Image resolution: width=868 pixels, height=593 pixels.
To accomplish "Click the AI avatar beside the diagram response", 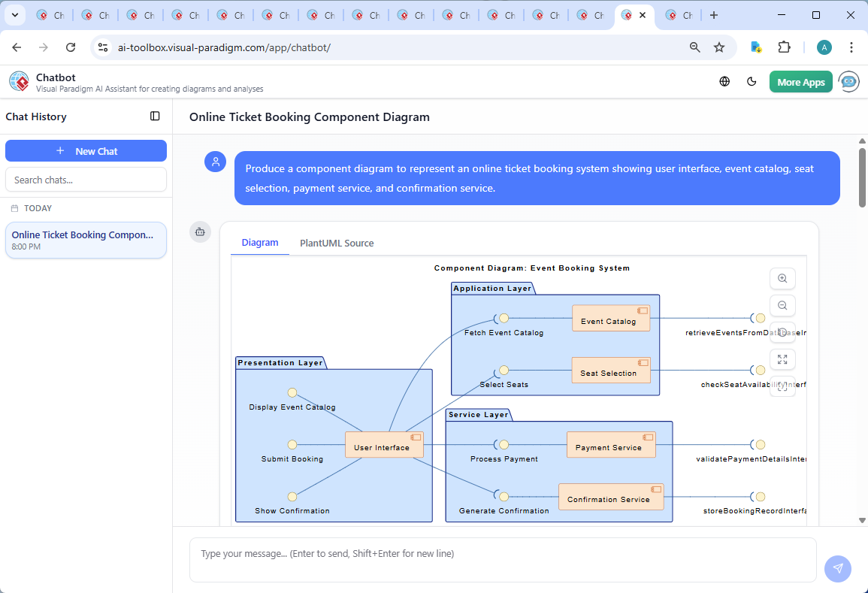I will tap(200, 232).
